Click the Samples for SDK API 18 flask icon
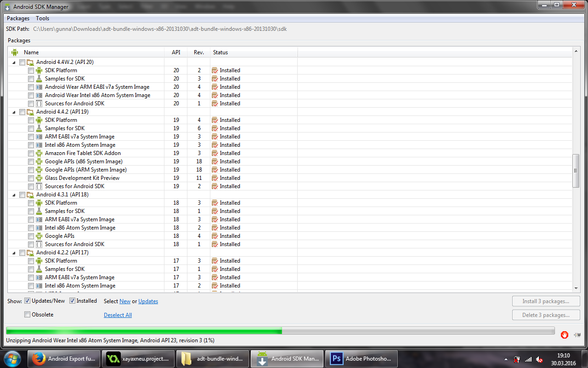 [39, 211]
